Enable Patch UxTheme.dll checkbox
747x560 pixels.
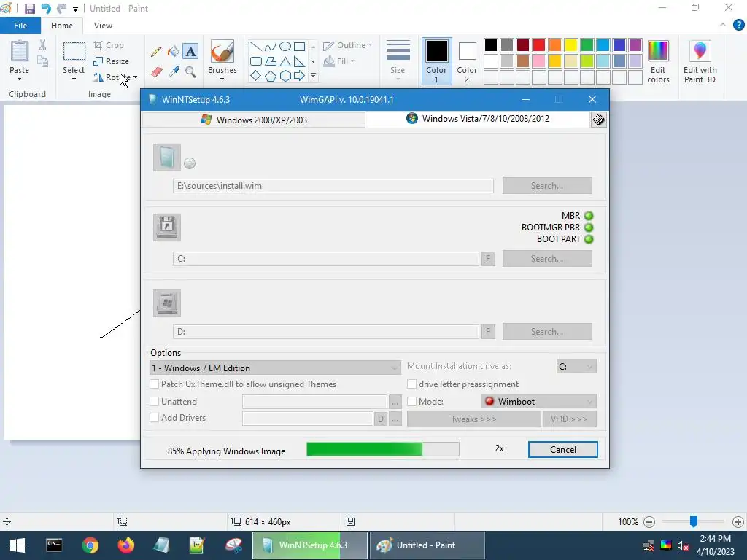coord(155,384)
